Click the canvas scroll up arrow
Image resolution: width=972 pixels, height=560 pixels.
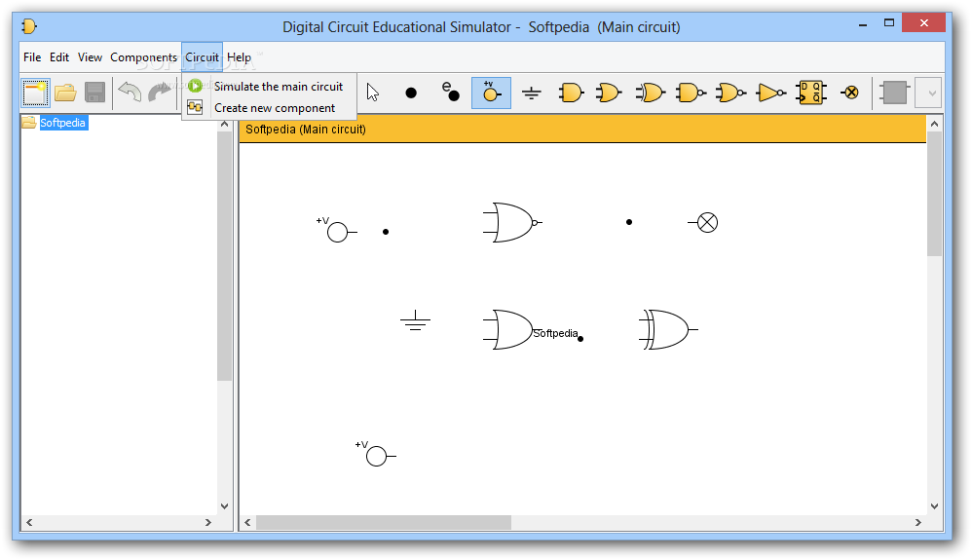934,124
